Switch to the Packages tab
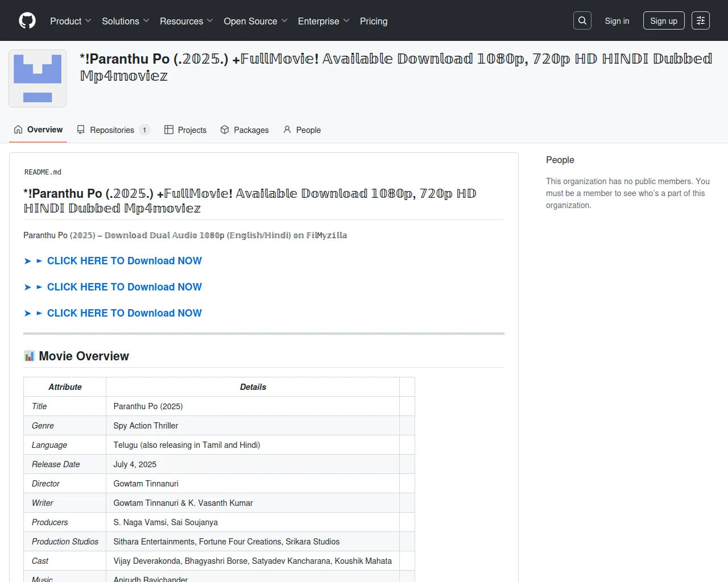This screenshot has height=582, width=728. (245, 130)
